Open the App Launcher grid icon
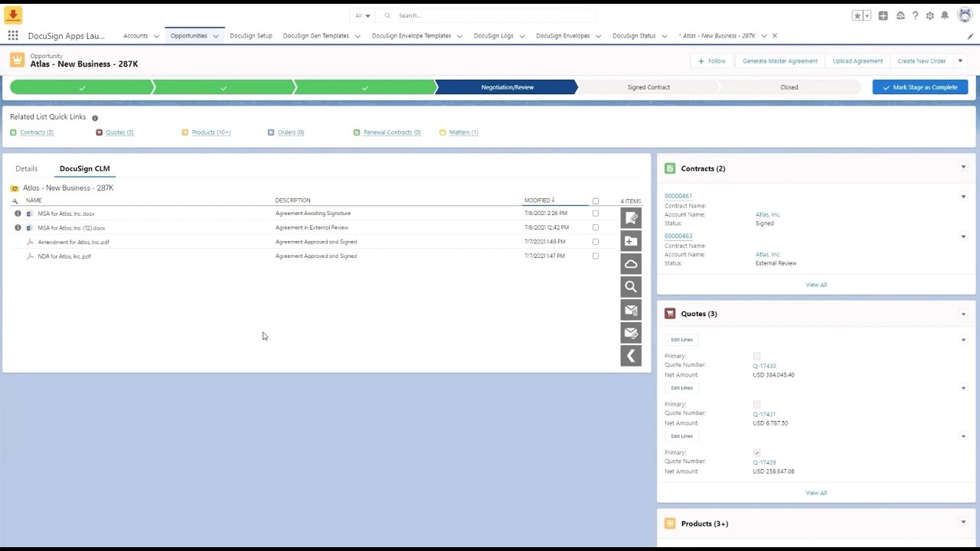Image resolution: width=980 pixels, height=551 pixels. click(13, 36)
